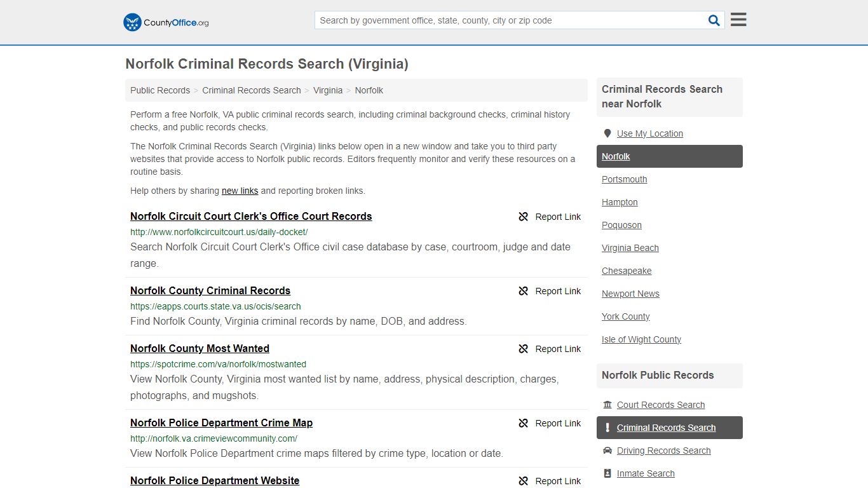Open Norfolk Circuit Court Clerk's Office Court Records

[x=251, y=216]
